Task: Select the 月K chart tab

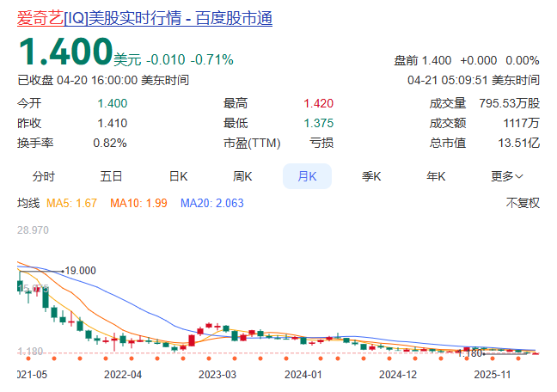Action: (x=307, y=176)
